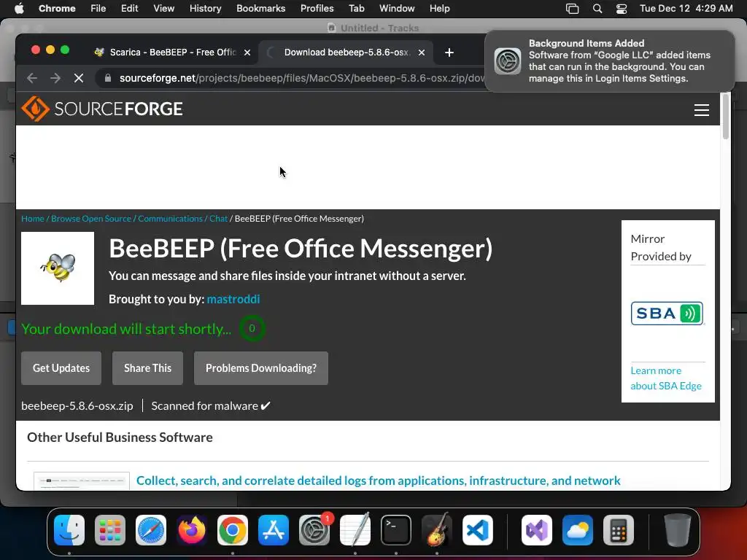Open the File menu

coord(98,8)
